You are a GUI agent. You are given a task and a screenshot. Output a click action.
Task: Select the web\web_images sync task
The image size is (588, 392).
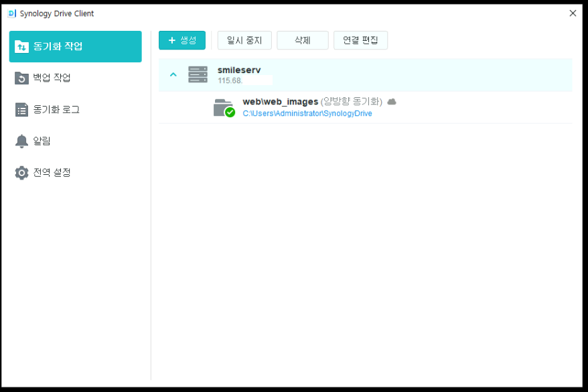[x=365, y=107]
